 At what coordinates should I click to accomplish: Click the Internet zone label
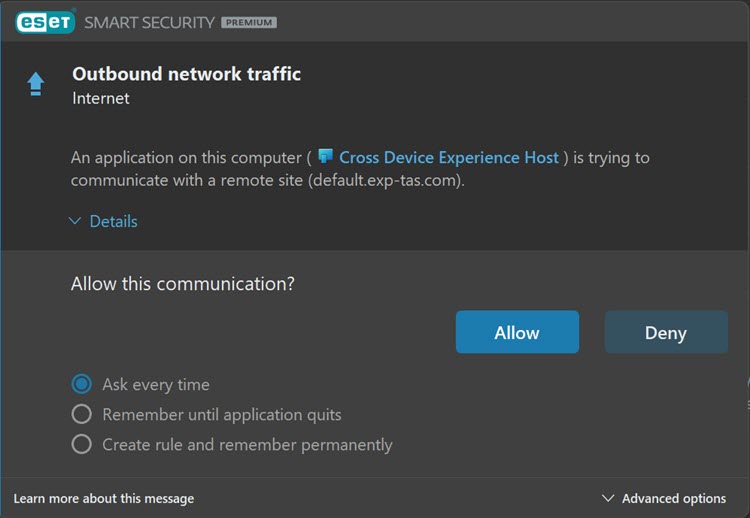click(101, 98)
